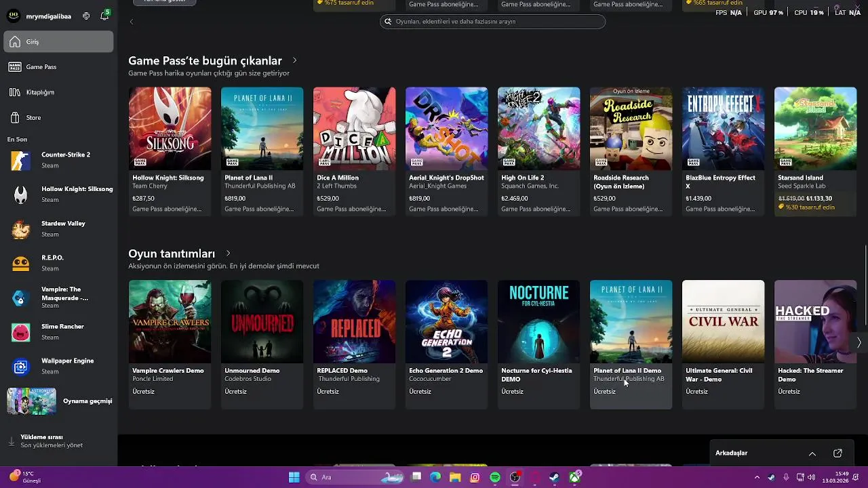Click the magnifier icon in the search bar
868x488 pixels.
388,22
